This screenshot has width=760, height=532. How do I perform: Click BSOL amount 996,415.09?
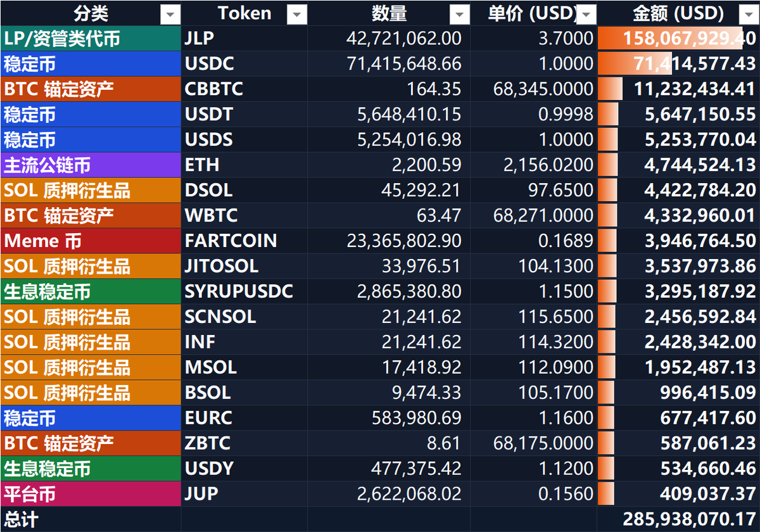click(x=678, y=393)
